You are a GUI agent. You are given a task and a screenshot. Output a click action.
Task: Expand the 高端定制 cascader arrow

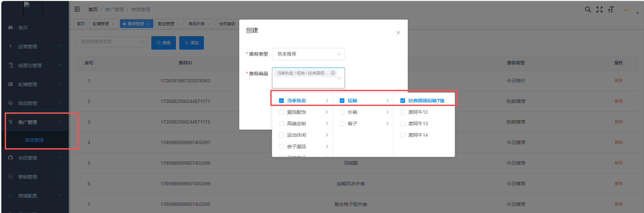[x=327, y=124]
